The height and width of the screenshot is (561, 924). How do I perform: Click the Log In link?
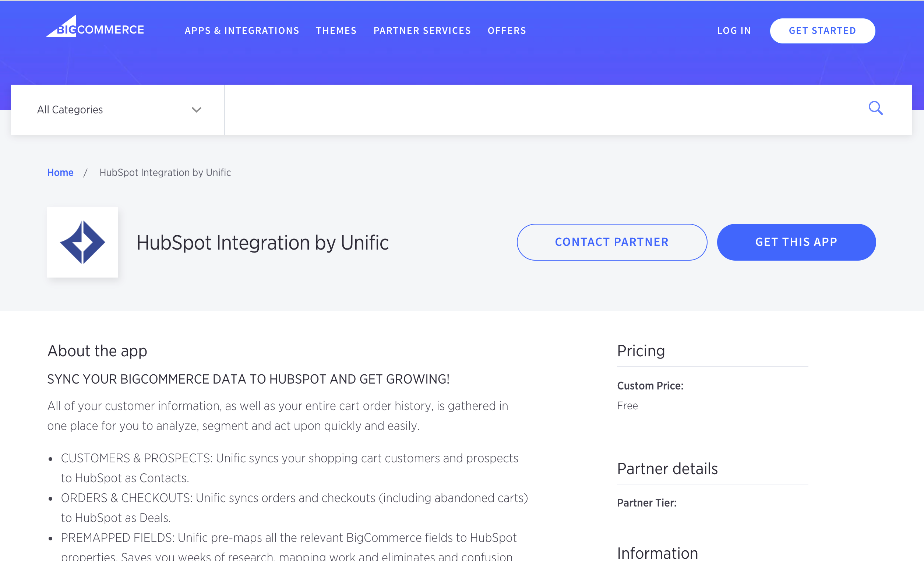coord(734,31)
